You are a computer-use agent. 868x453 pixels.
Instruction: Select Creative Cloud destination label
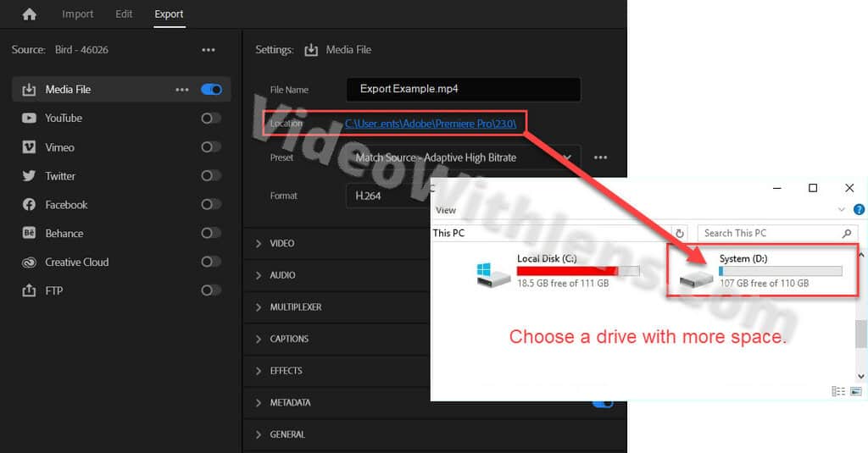tap(77, 262)
